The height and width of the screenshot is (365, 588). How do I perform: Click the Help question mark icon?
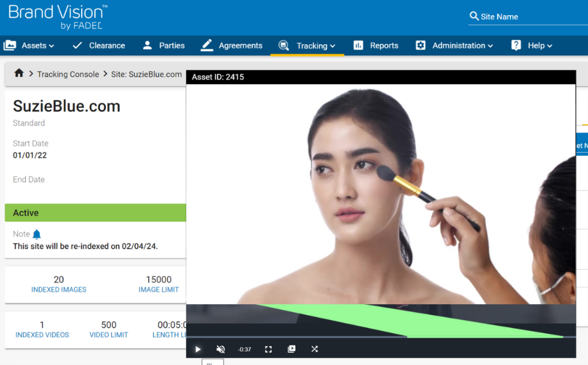516,46
